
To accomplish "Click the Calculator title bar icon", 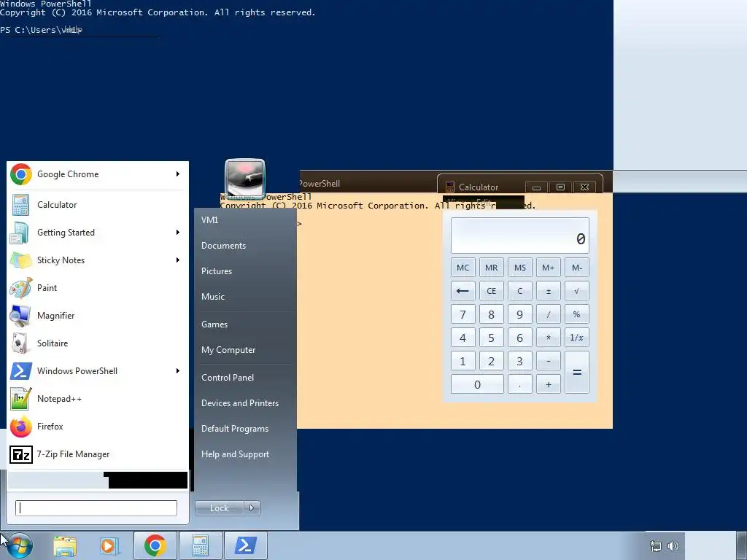I will click(449, 187).
